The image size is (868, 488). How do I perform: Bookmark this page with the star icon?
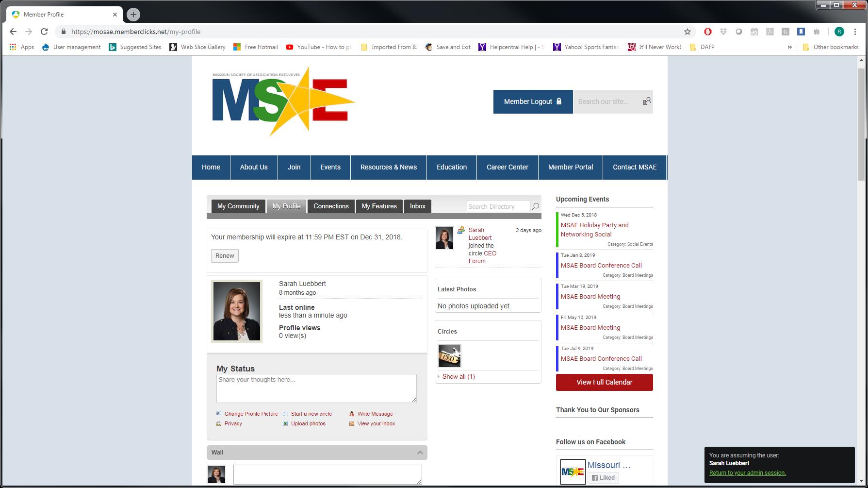coord(687,32)
